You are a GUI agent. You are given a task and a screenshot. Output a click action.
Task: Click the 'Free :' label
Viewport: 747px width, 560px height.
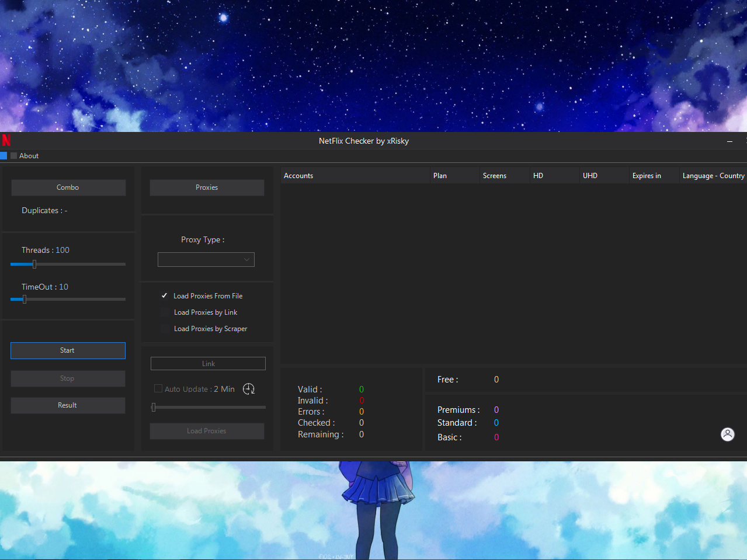pyautogui.click(x=448, y=380)
